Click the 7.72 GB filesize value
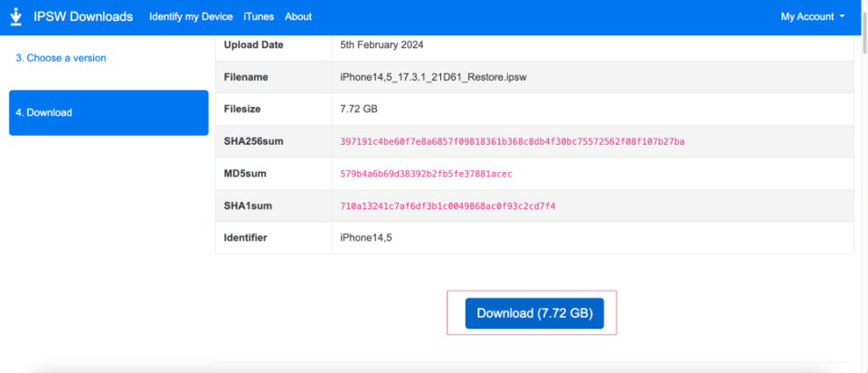Screen dimensions: 868x373 point(361,109)
